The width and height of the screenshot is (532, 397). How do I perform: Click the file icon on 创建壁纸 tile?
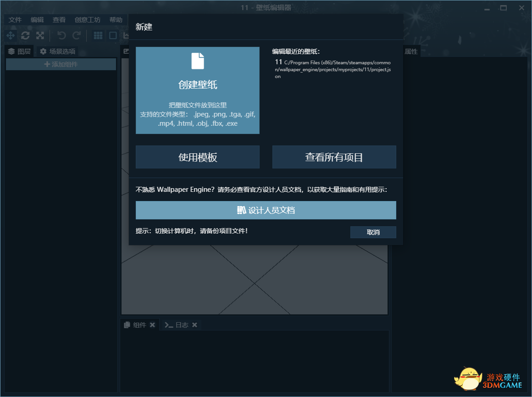point(198,61)
